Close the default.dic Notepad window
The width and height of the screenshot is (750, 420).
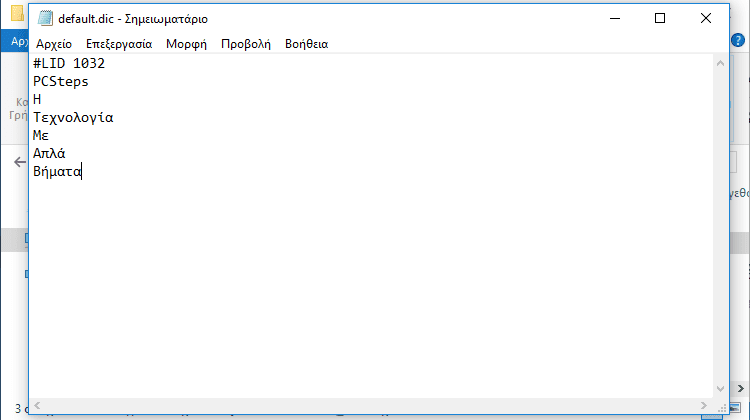706,18
